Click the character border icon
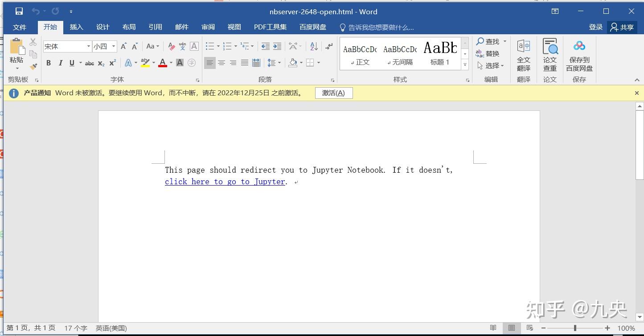 click(194, 46)
